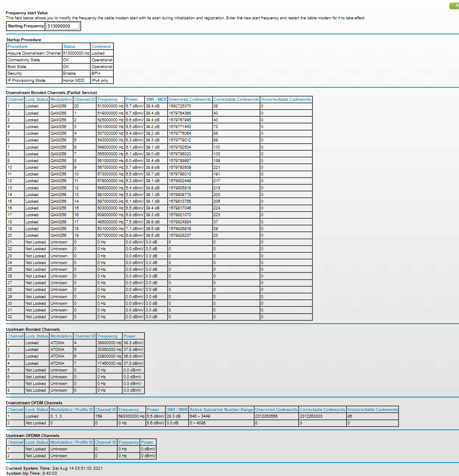Select the Correctable Codewords value 224
Viewport: 459px width, 476px height.
click(x=217, y=208)
